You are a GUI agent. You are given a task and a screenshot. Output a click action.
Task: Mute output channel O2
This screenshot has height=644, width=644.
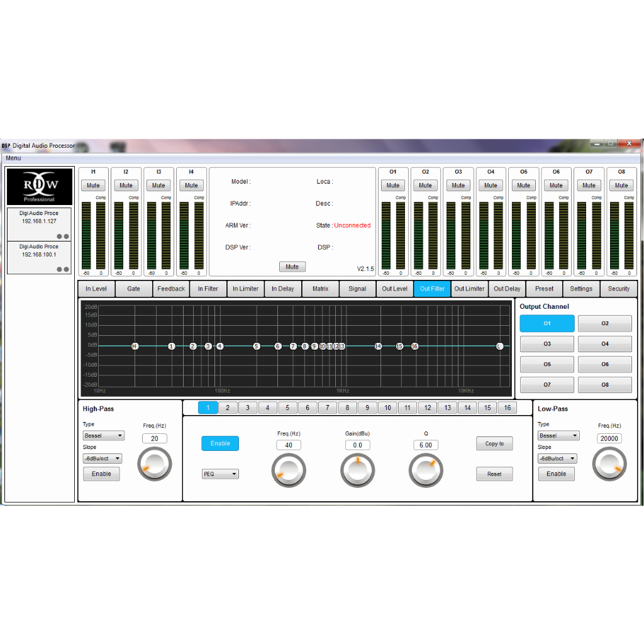tap(426, 186)
